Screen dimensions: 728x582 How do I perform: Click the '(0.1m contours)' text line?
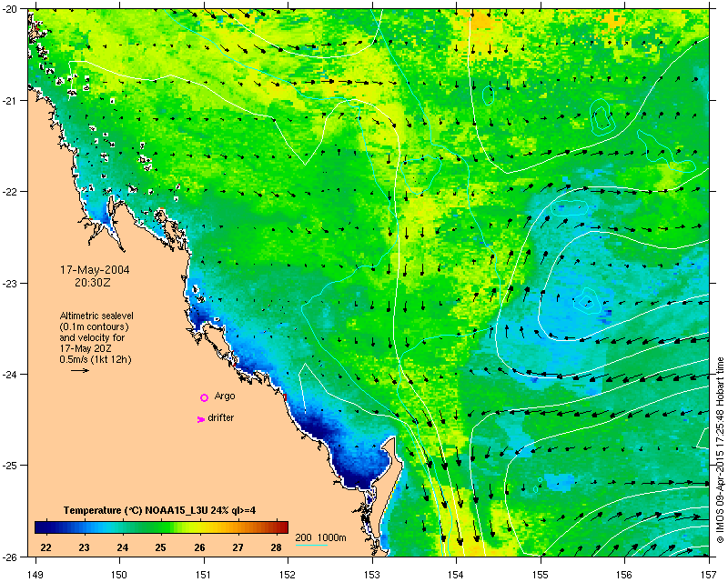(x=95, y=326)
